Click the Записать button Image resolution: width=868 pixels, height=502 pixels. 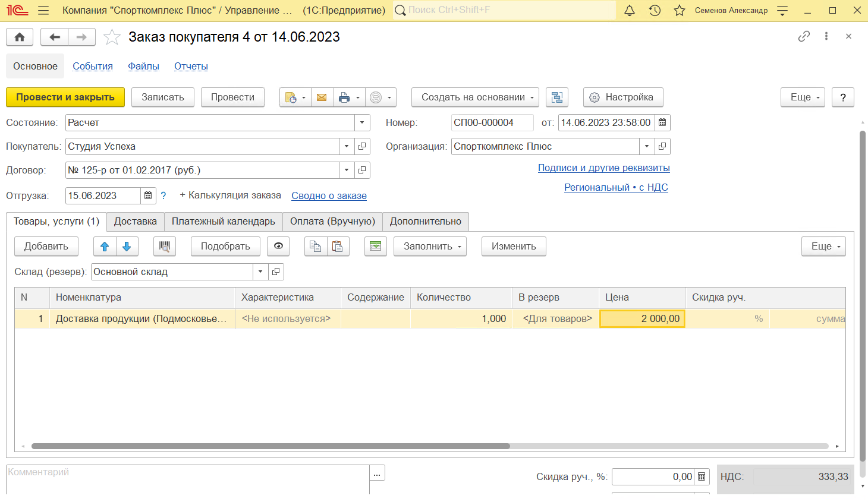coord(163,97)
